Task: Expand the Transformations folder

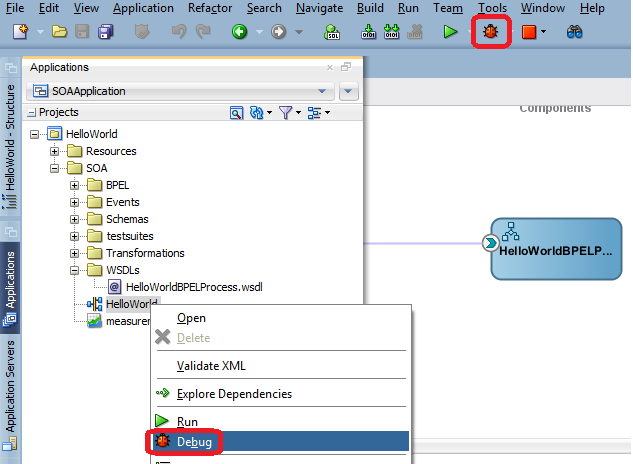Action: 74,253
